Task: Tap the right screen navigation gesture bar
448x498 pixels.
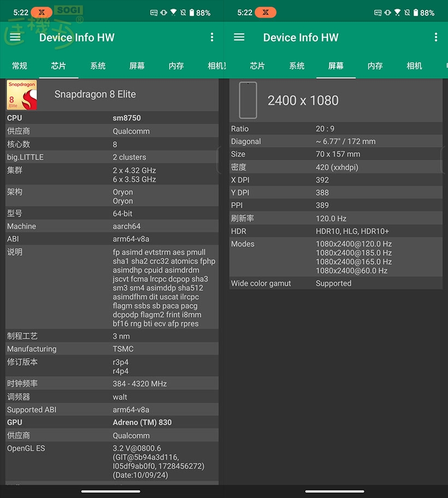Action: point(335,491)
